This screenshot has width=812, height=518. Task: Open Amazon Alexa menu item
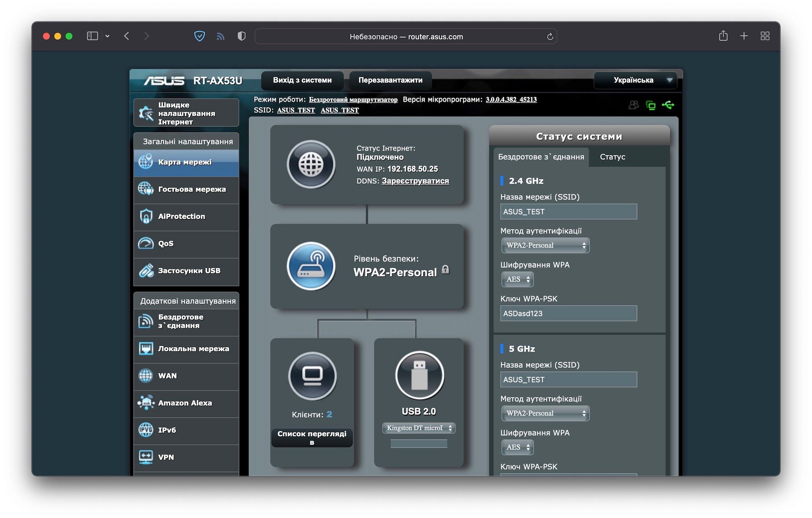pos(186,403)
